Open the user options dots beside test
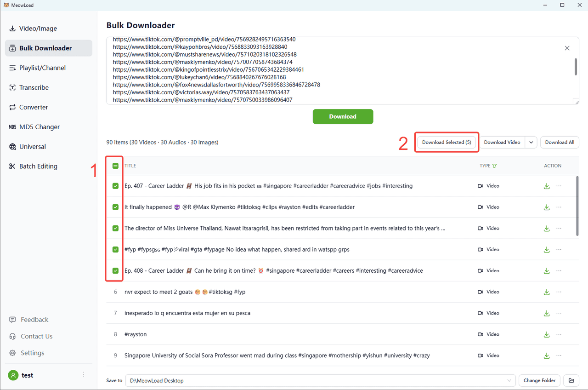This screenshot has width=588, height=390. [x=83, y=375]
